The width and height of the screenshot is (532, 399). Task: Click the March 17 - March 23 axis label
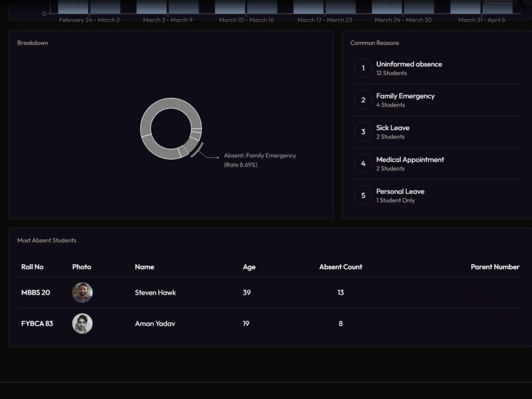pos(325,20)
